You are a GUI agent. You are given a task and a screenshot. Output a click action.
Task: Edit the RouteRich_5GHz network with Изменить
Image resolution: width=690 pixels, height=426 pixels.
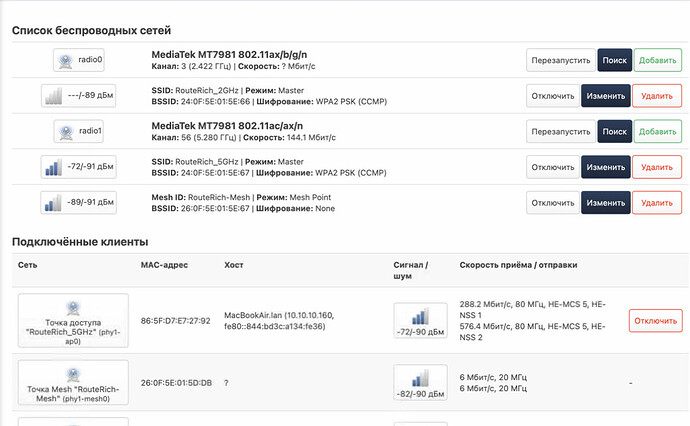point(606,167)
